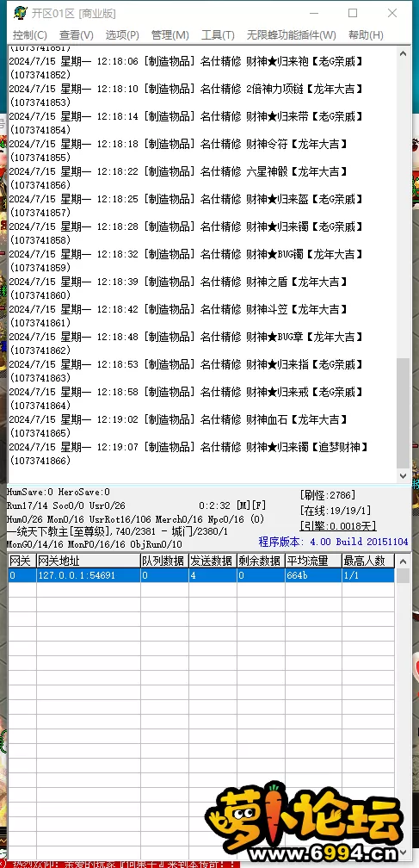Screen dimensions: 419x868
Task: Close the 开区01区 window
Action: click(392, 13)
